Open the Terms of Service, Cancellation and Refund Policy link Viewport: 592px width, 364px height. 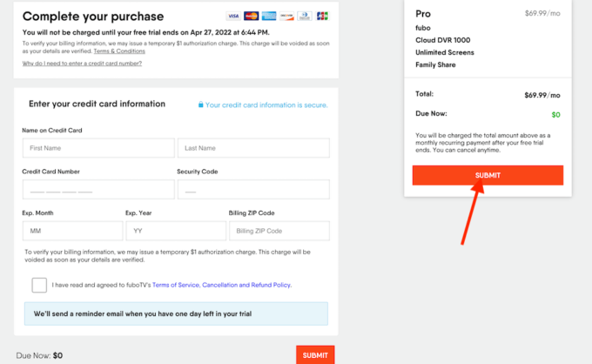click(221, 285)
